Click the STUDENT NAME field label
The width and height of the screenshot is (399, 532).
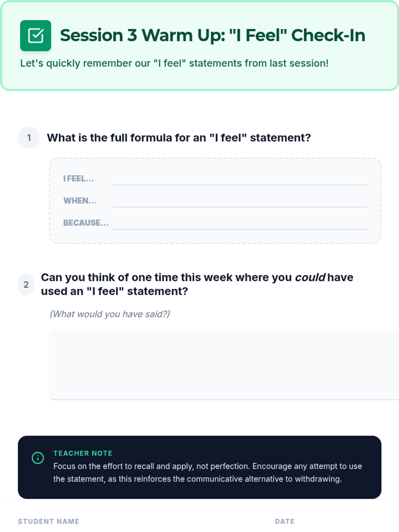(x=49, y=521)
